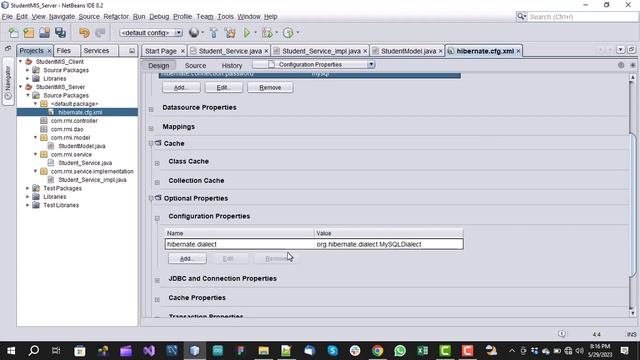
Task: Switch to Source view of hibernate.cfg.xml
Action: tap(195, 65)
